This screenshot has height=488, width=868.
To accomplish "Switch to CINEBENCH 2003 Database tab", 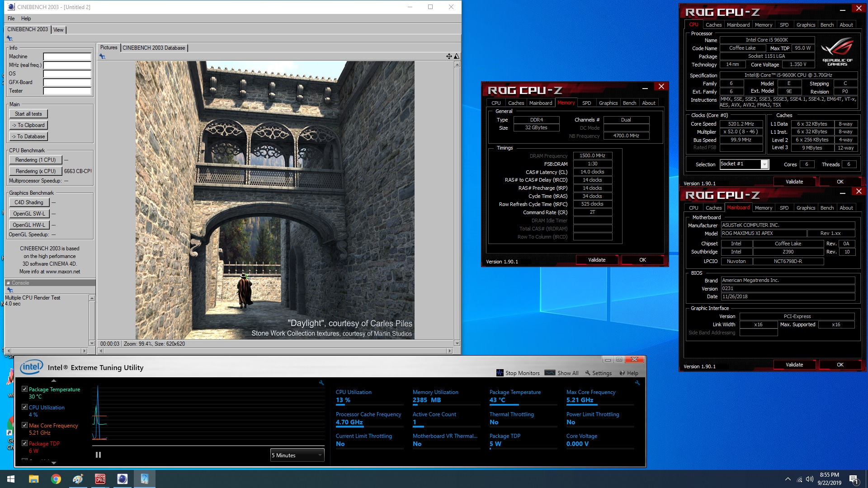I will [154, 48].
